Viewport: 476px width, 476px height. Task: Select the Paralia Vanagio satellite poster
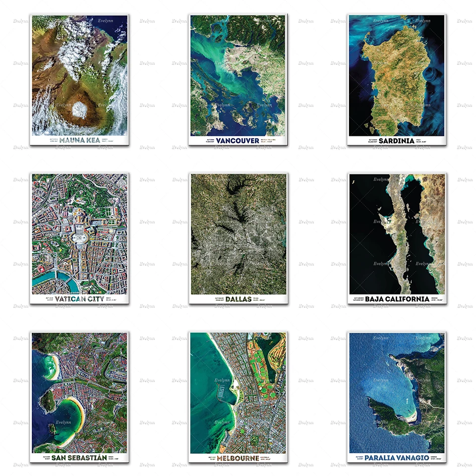[x=397, y=397]
